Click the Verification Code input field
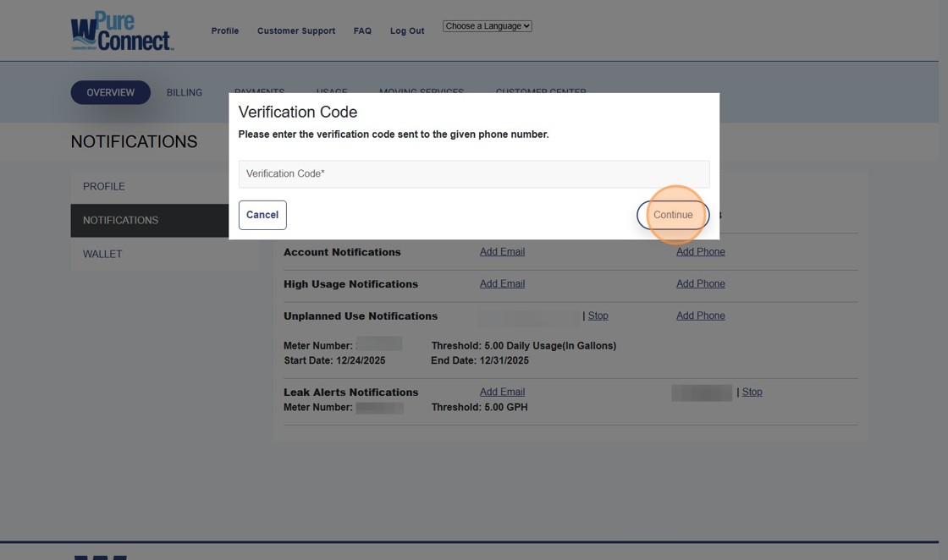This screenshot has width=948, height=560. coord(472,173)
